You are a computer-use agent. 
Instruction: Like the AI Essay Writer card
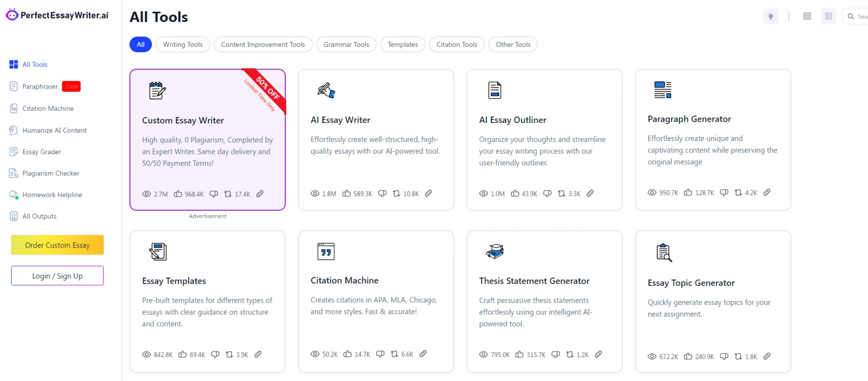click(x=347, y=193)
